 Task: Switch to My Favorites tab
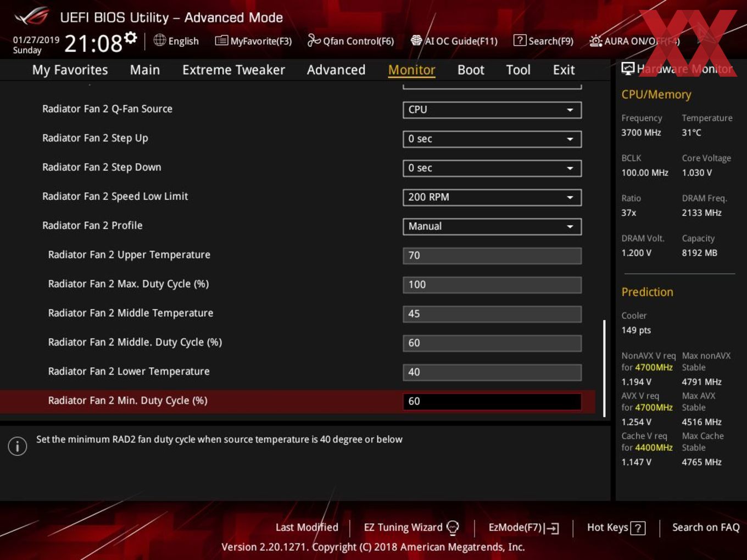70,70
